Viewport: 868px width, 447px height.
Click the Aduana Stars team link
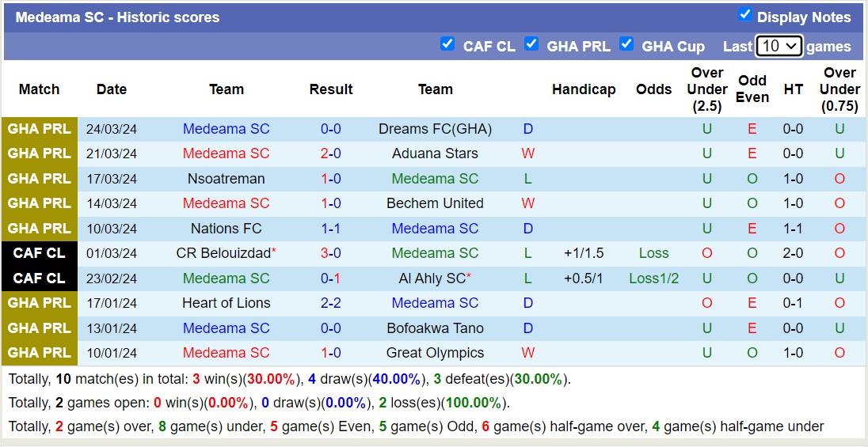(435, 153)
